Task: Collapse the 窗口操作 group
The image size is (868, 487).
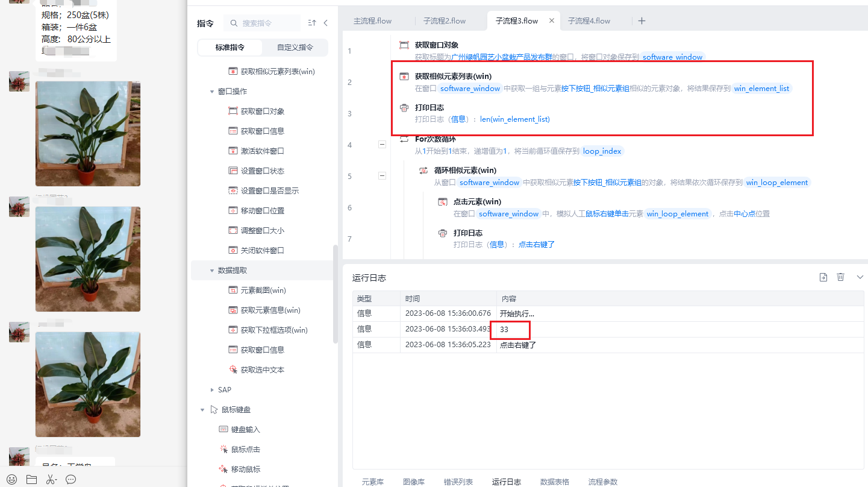Action: tap(212, 92)
